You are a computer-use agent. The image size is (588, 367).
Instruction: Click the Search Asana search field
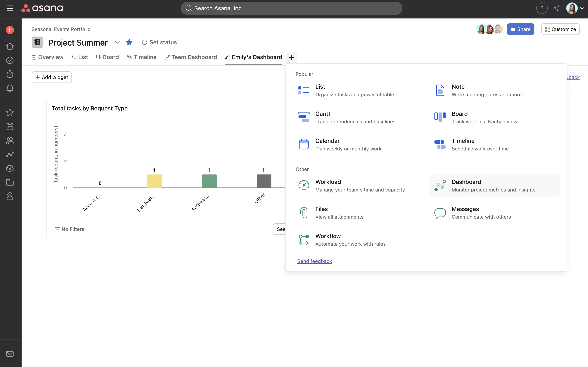pos(291,8)
